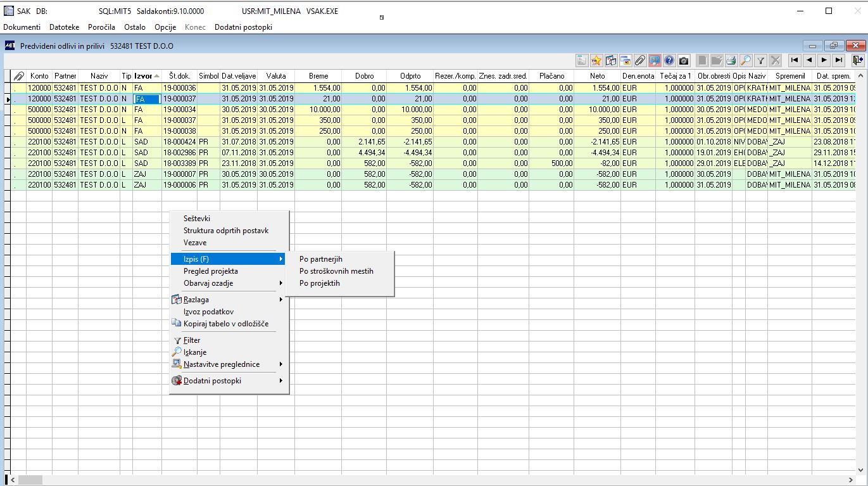Viewport: 868px width, 486px height.
Task: Open the help question mark icon
Action: click(669, 60)
